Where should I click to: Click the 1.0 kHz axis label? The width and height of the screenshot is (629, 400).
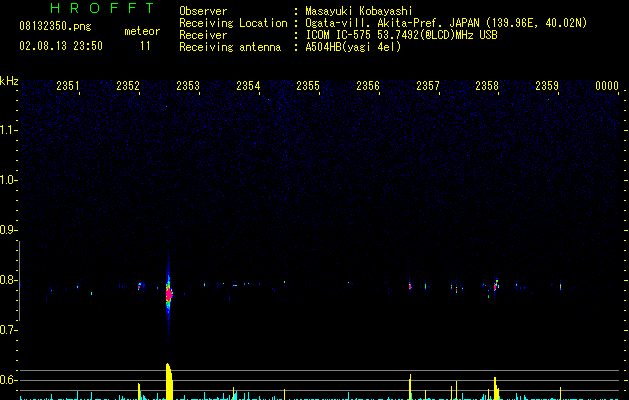(x=8, y=180)
